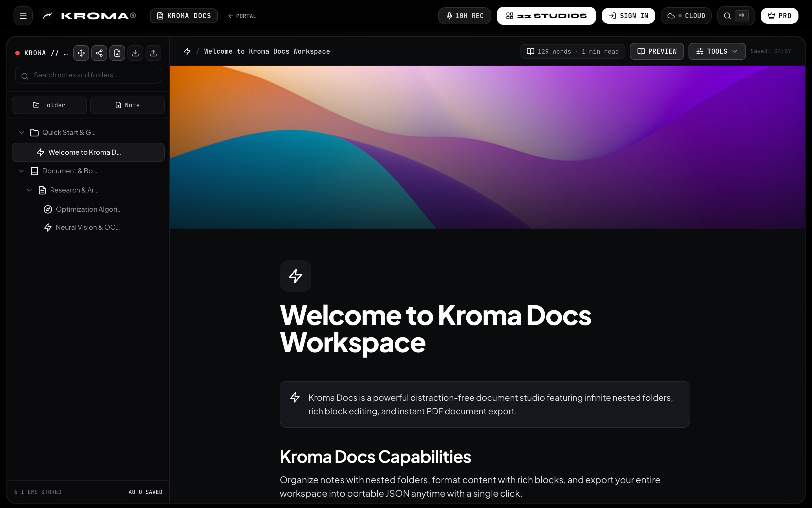Click the lightning icon beside Neural Vision
The height and width of the screenshot is (508, 812).
click(48, 227)
